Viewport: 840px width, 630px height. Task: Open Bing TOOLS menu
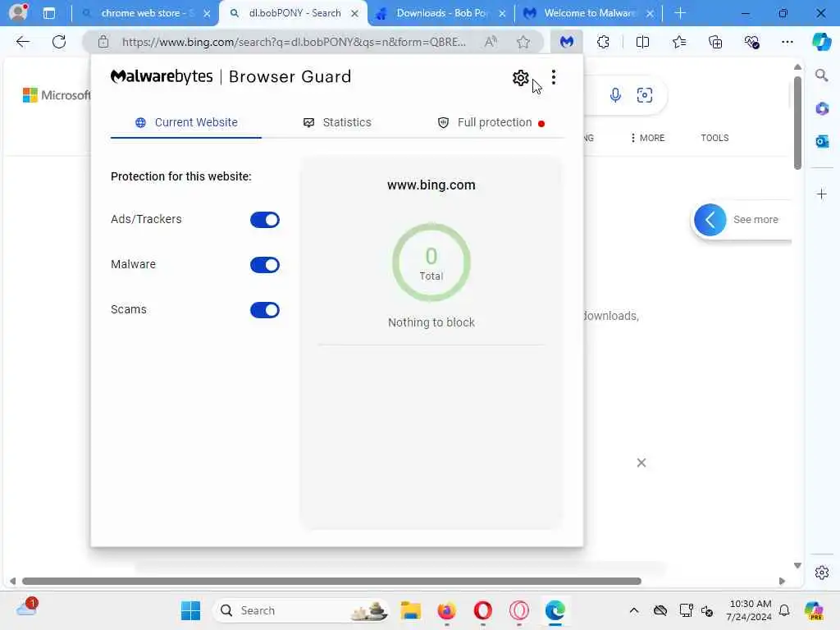tap(714, 138)
